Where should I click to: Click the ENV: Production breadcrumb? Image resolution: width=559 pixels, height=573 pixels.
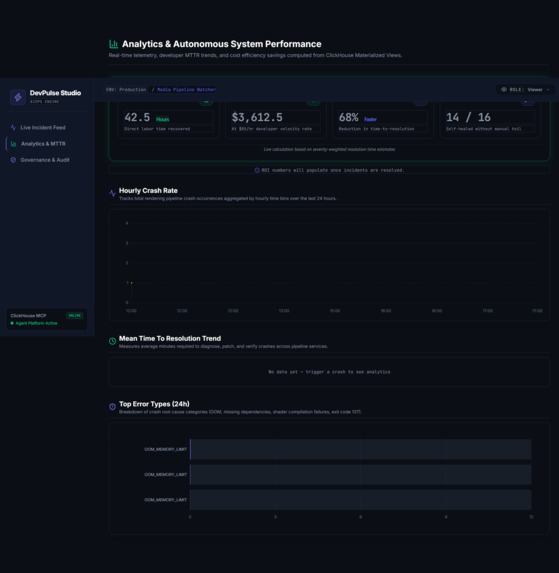126,90
